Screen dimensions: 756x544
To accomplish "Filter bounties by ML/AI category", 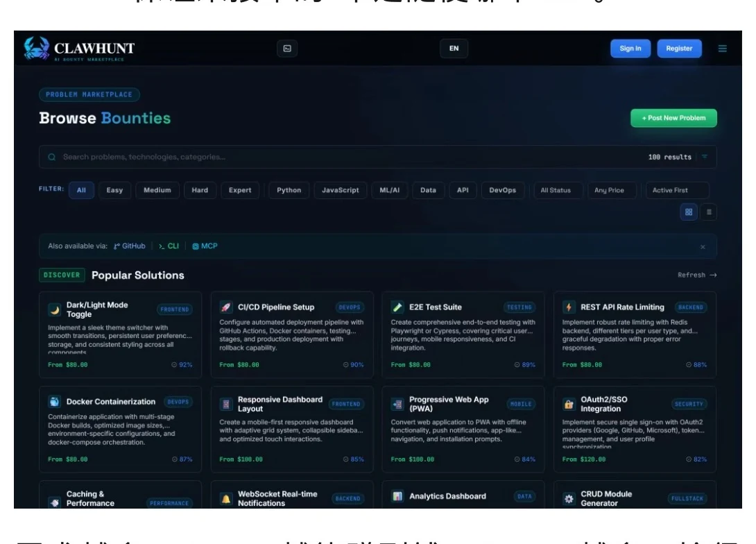I will click(x=390, y=191).
